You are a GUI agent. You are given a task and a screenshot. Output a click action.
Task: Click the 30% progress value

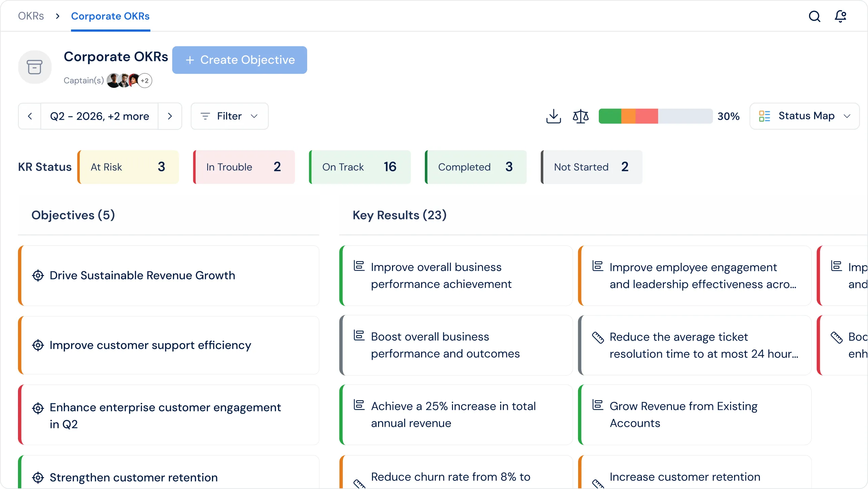coord(728,116)
